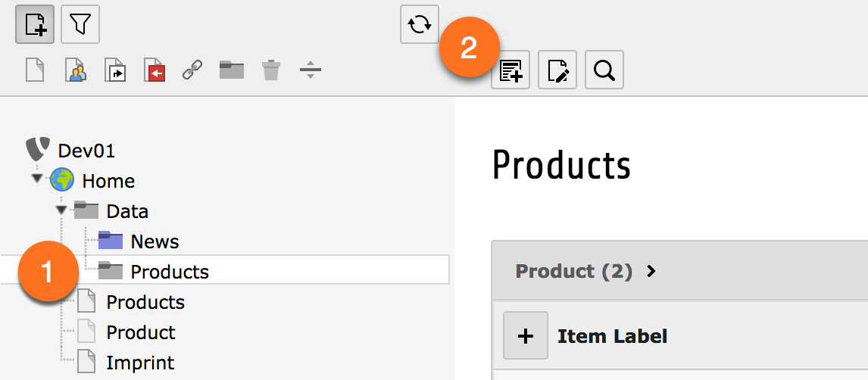Click the standard page type icon
This screenshot has width=868, height=380.
36,70
